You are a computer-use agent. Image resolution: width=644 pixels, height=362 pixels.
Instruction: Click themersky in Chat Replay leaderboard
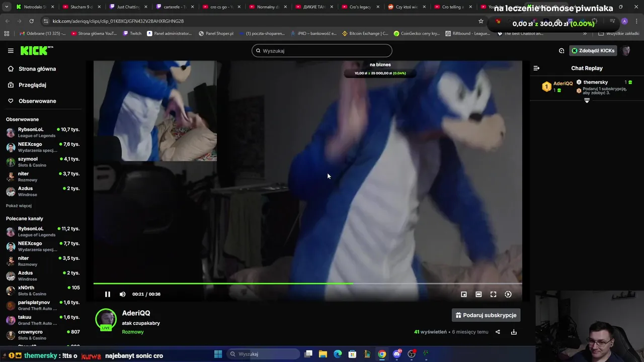pos(596,82)
